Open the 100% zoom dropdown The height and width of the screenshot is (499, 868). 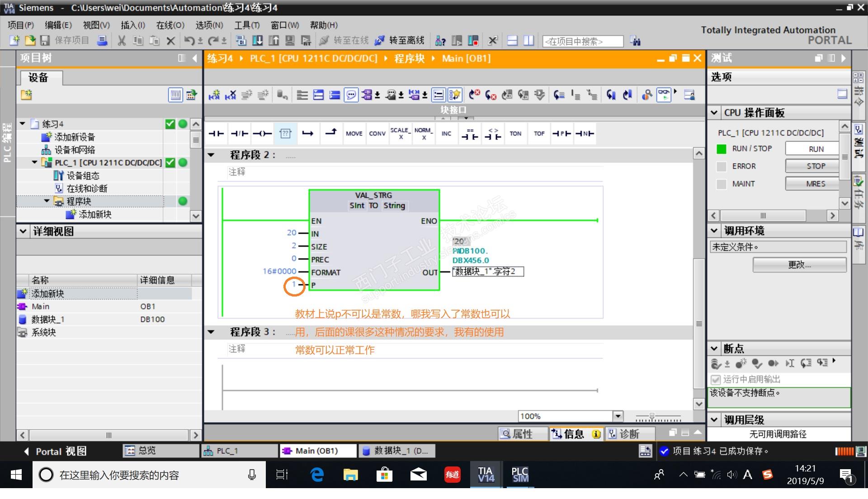point(618,416)
